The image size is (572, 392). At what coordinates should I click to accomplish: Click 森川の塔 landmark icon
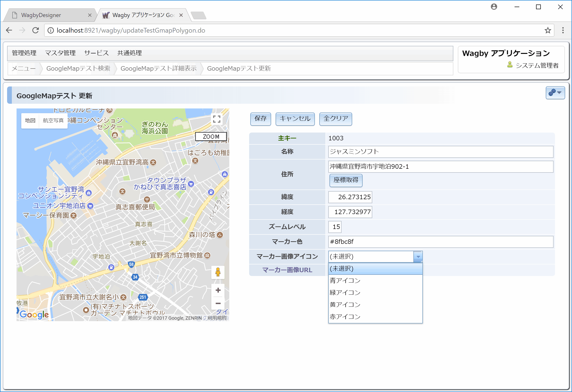(220, 235)
